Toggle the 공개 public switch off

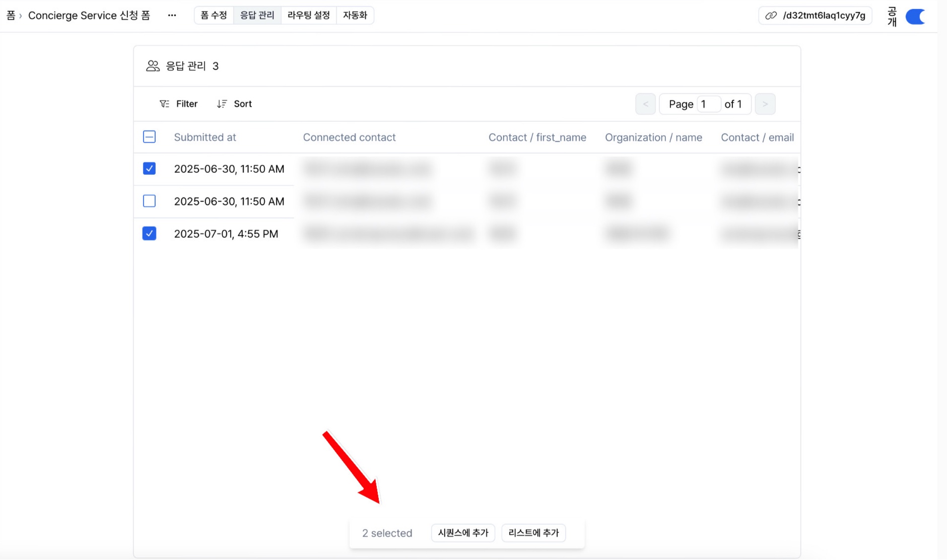pos(915,17)
